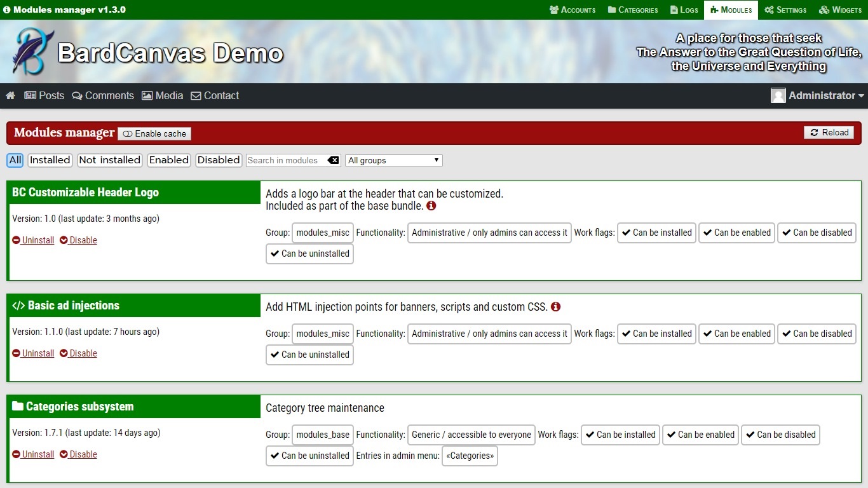Open Media in the main navigation
The height and width of the screenshot is (488, 868).
coord(162,96)
